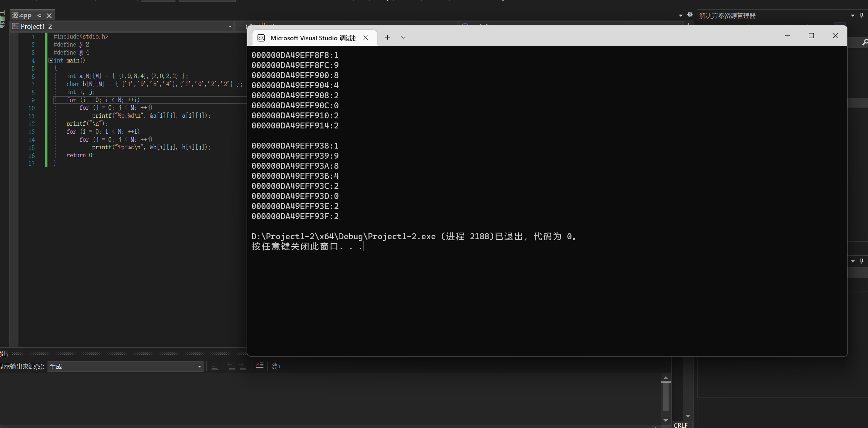Close the Visual Studio debug console tab
This screenshot has width=868, height=428.
[x=366, y=38]
